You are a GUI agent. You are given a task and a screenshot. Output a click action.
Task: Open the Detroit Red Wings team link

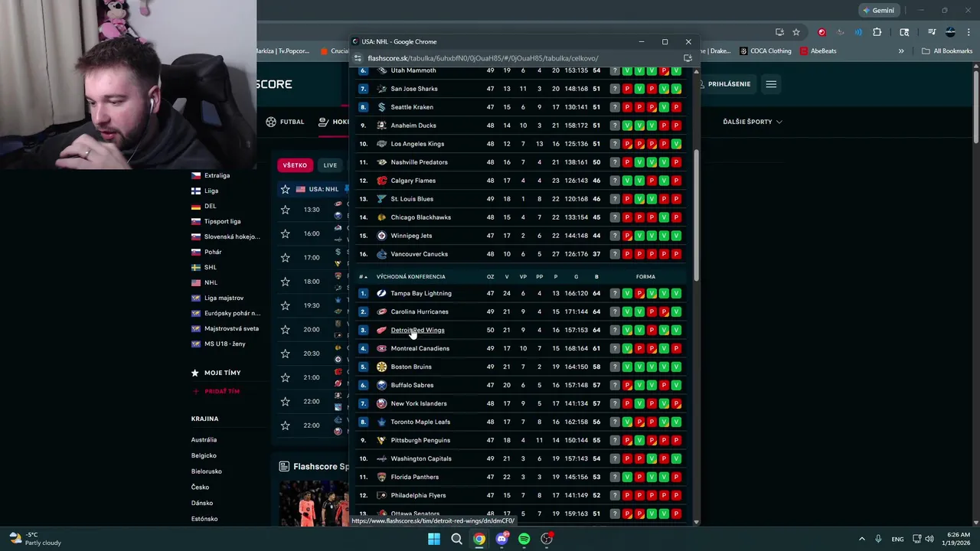417,330
